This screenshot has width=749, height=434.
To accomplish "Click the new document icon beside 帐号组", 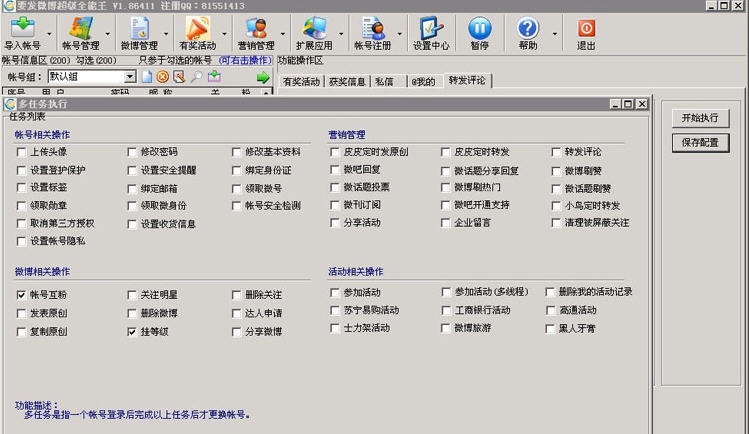I will [147, 77].
